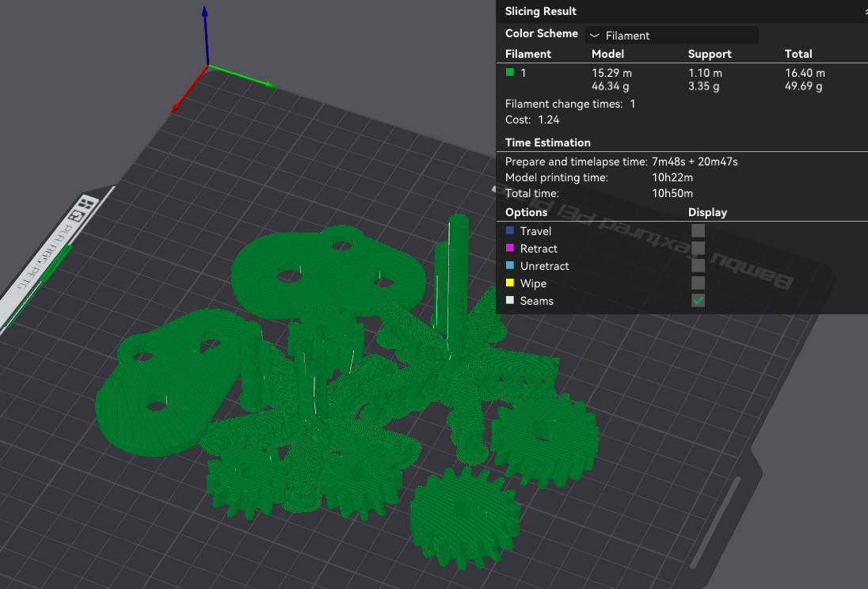Click the total length "16.40 m"

[x=805, y=73]
